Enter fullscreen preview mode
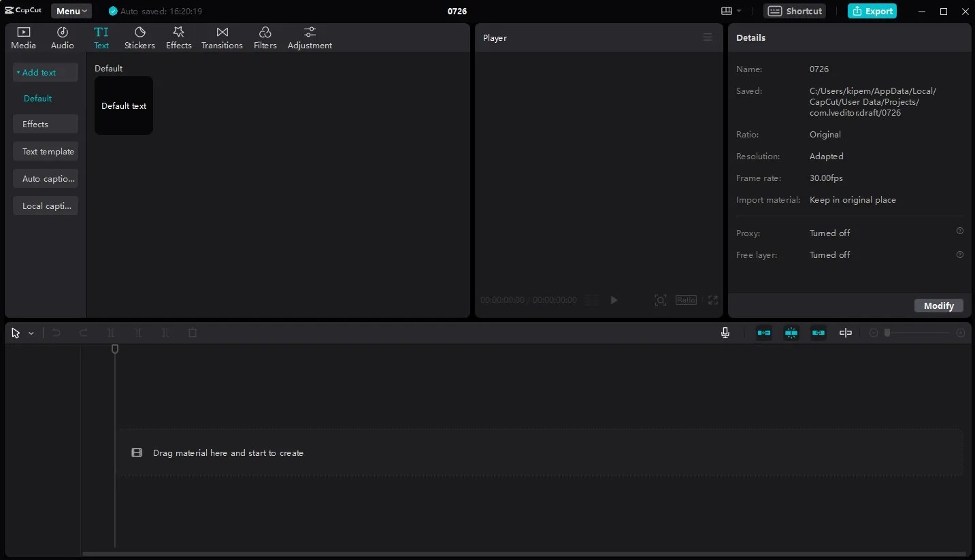 click(x=712, y=300)
